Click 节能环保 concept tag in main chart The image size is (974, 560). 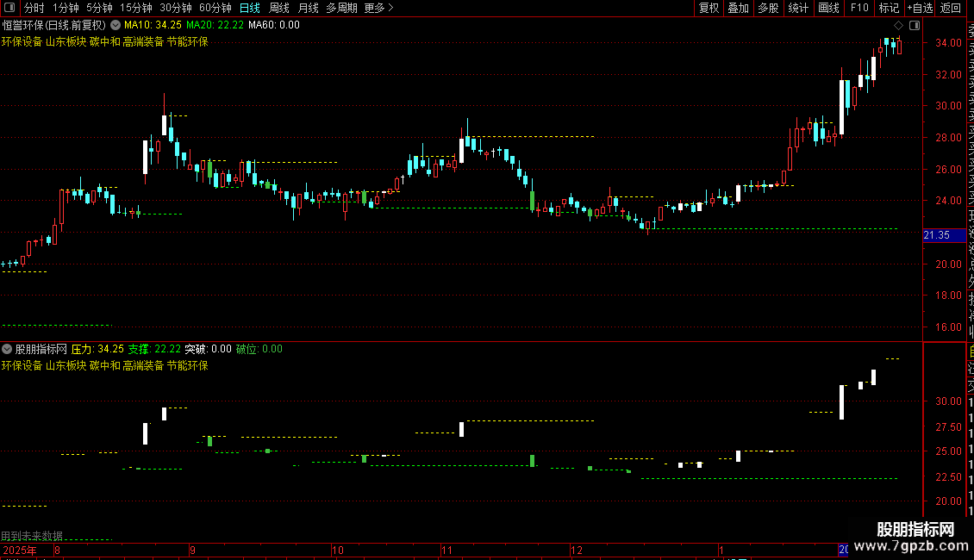[x=188, y=41]
